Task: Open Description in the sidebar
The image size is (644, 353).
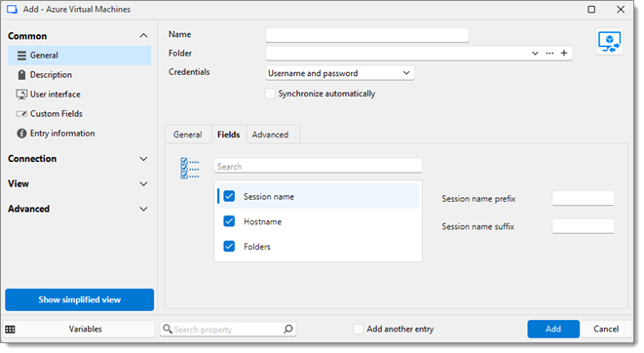Action: pyautogui.click(x=51, y=75)
